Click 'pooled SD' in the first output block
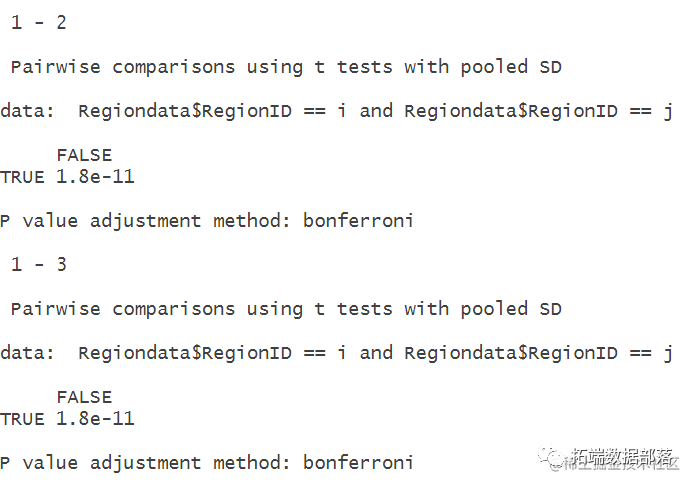This screenshot has width=695, height=487. point(511,67)
